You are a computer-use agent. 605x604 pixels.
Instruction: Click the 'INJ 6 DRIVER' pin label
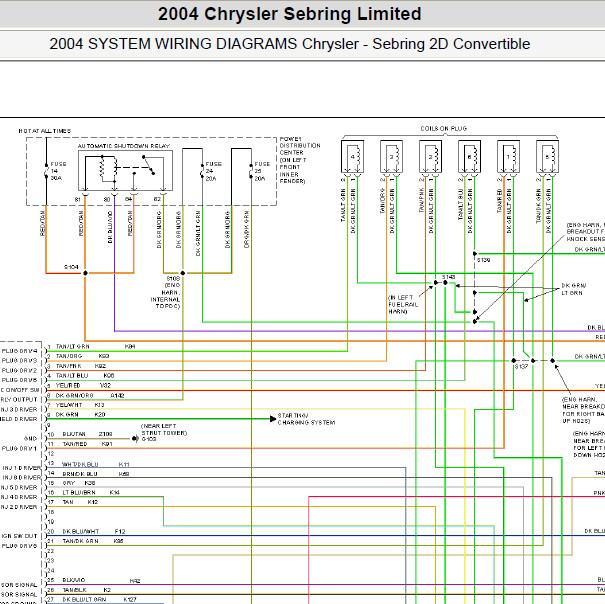click(21, 477)
